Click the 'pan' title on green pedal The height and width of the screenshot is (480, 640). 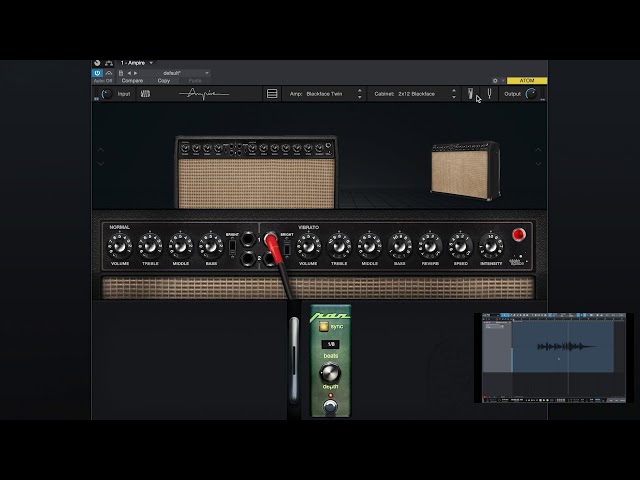330,316
